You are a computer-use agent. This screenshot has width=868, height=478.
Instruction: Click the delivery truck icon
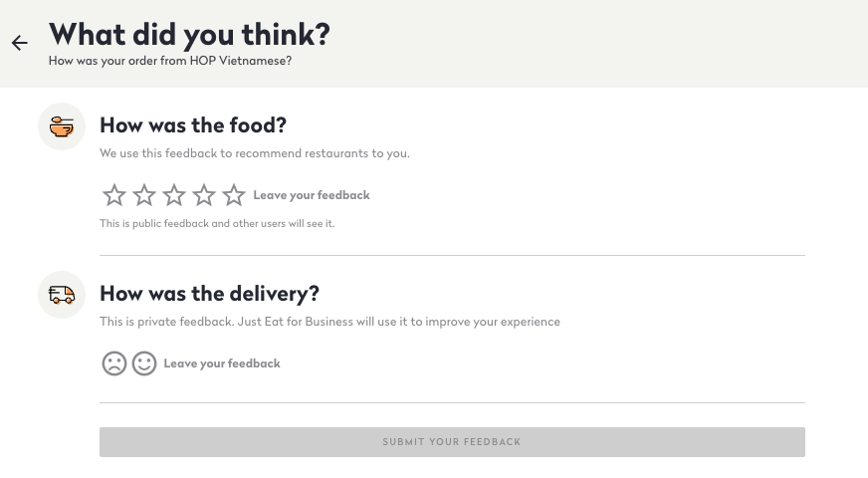point(62,295)
